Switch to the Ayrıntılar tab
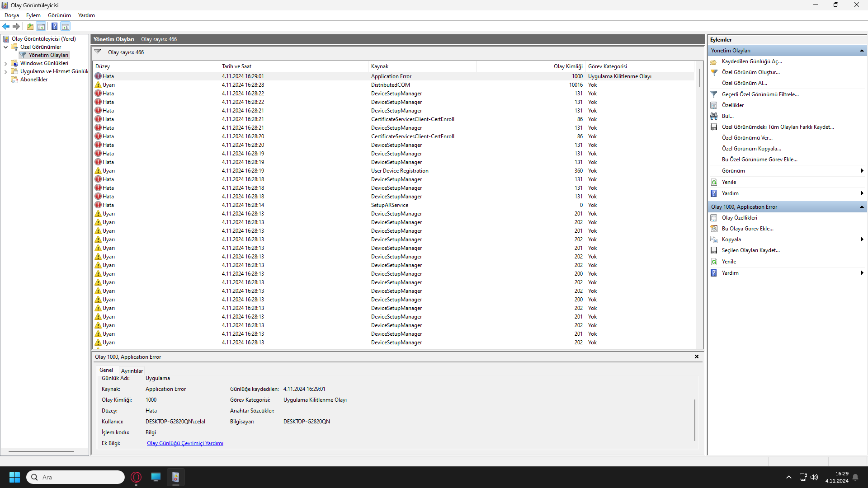Screen dimensions: 868x488 pos(132,371)
